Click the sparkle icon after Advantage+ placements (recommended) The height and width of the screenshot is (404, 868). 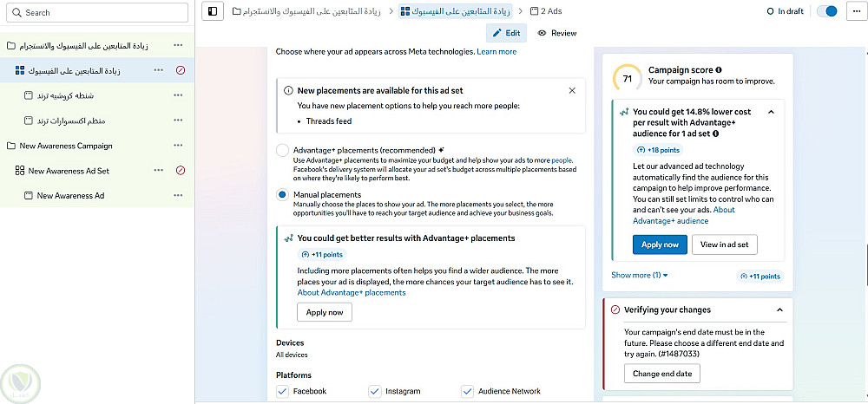(442, 150)
